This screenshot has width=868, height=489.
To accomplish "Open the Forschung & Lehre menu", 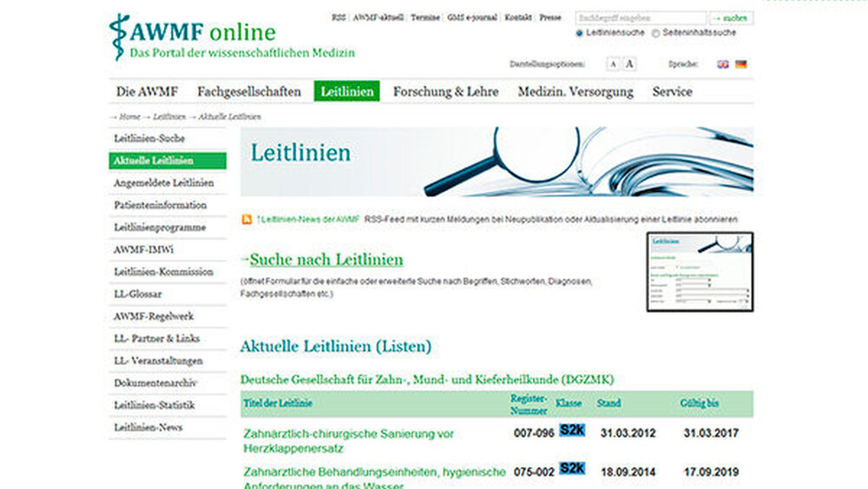I will coord(445,91).
